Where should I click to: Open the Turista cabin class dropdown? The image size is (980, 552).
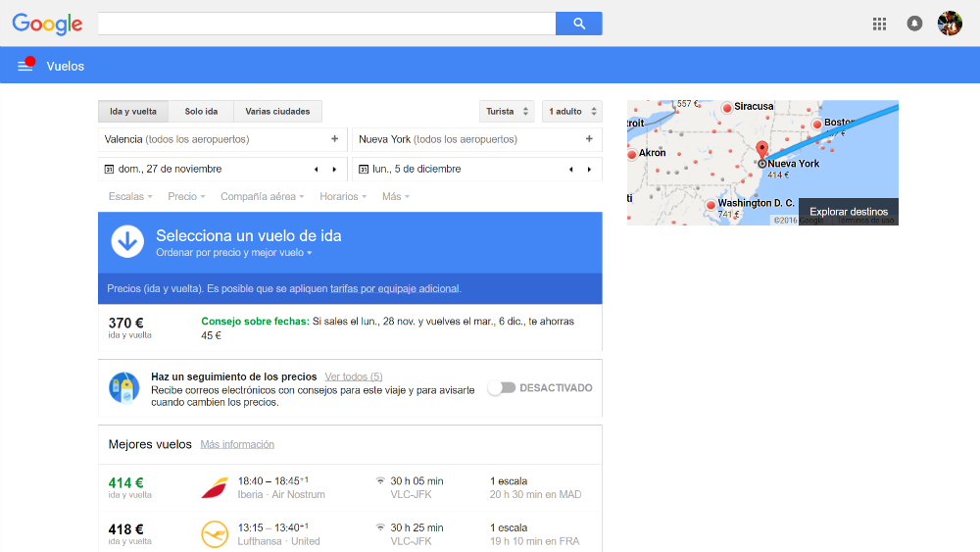tap(507, 111)
